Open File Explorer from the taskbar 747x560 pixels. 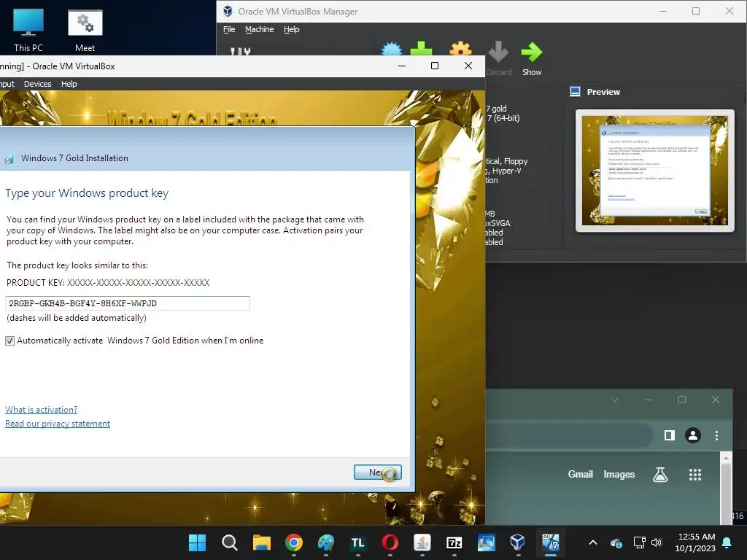click(262, 542)
